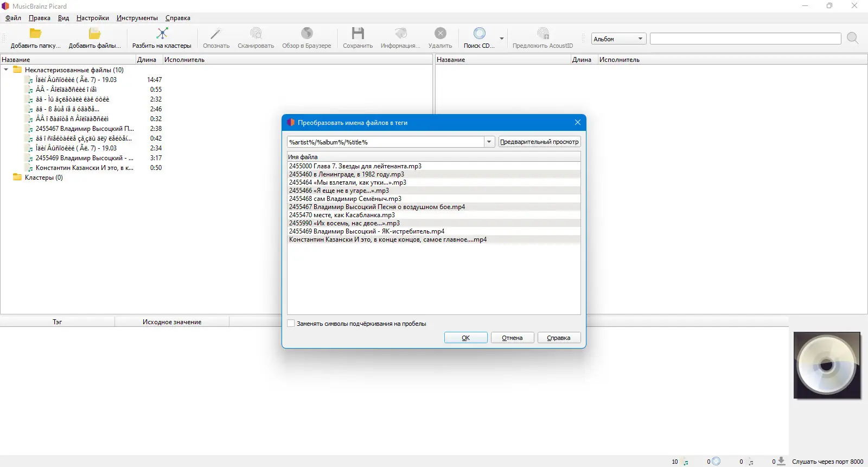Select 'Константин Казански И это, в к...' in left pane
This screenshot has width=868, height=467.
[x=85, y=168]
